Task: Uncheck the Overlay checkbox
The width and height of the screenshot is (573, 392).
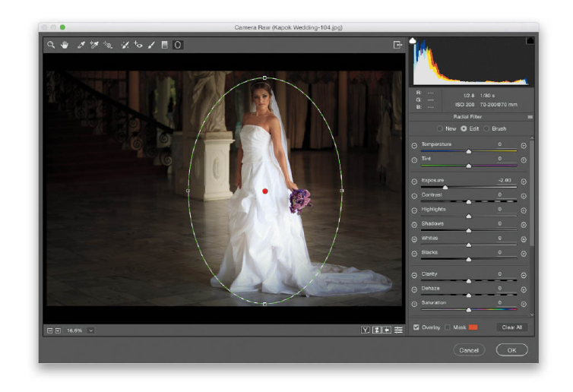Action: tap(416, 327)
